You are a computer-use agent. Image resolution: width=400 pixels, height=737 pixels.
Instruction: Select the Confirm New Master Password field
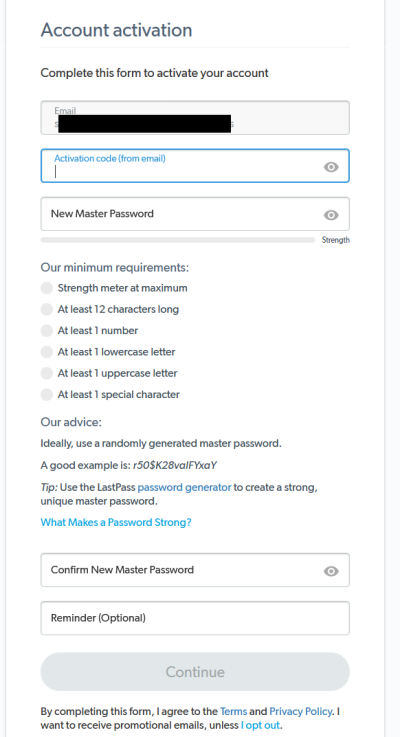point(195,570)
